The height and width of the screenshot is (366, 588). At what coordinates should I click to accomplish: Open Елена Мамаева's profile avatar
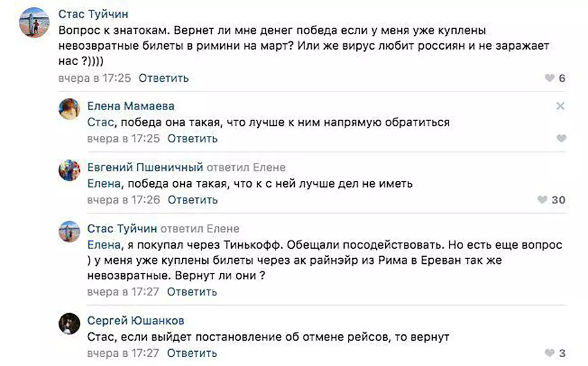point(70,109)
